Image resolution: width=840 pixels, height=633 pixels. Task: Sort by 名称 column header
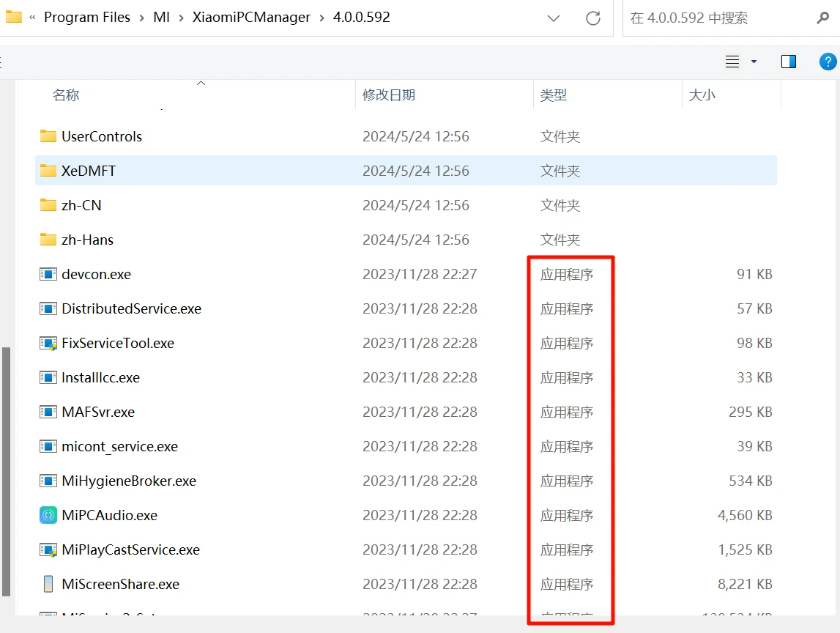click(66, 95)
